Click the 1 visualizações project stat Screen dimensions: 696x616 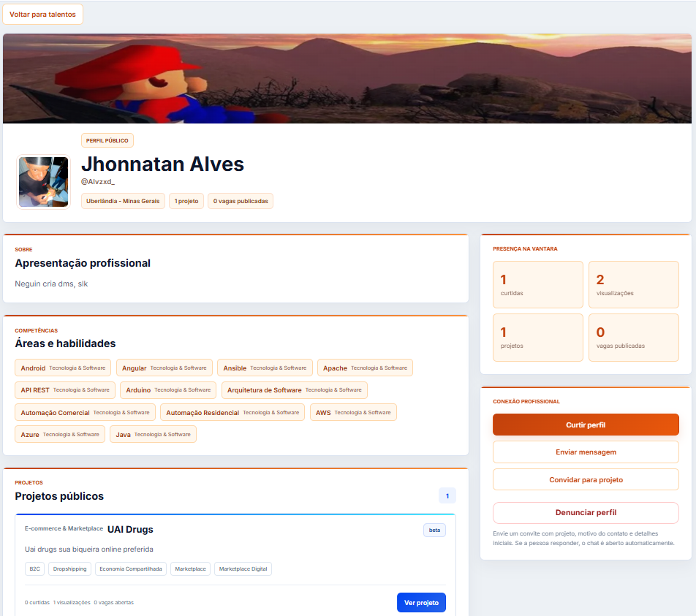pyautogui.click(x=72, y=602)
